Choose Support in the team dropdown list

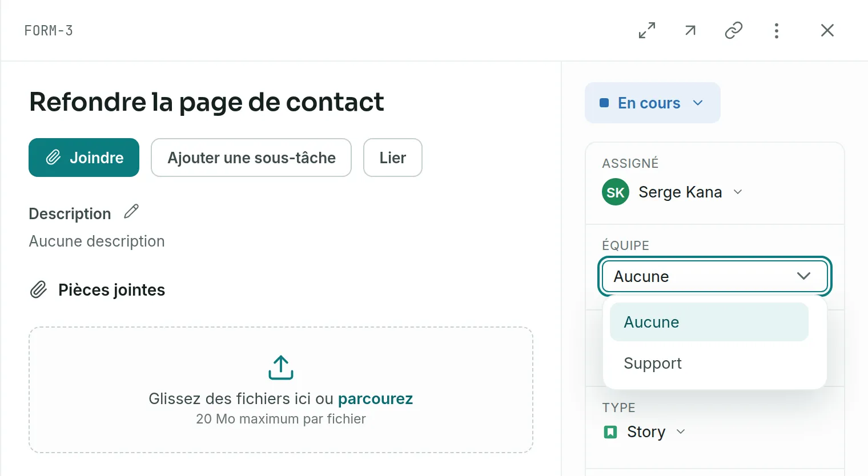click(x=709, y=363)
